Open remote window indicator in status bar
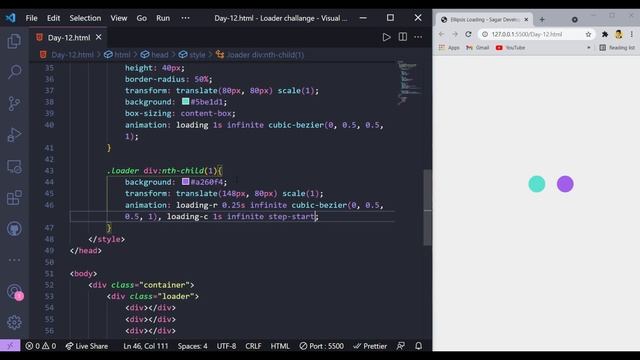640x360 pixels. tap(10, 346)
